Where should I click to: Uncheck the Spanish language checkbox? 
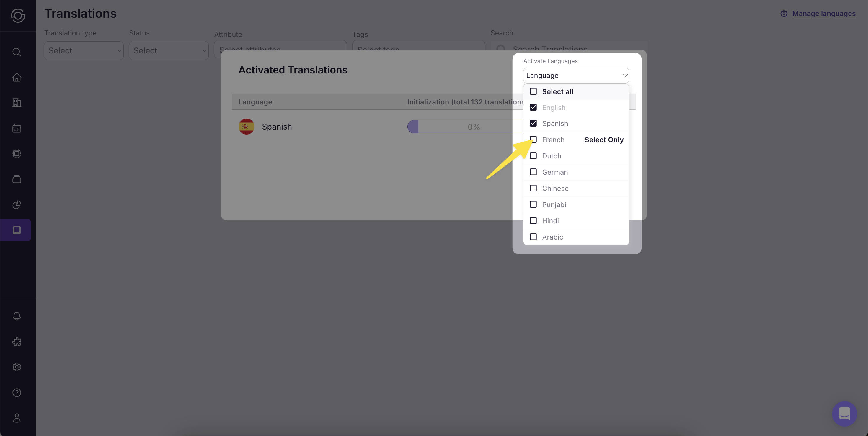click(x=533, y=123)
